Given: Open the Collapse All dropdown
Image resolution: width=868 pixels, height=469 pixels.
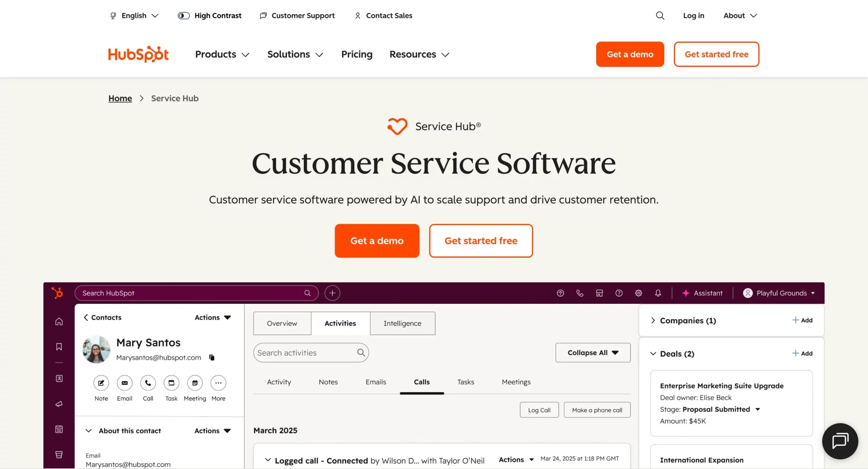Looking at the screenshot, I should [x=593, y=353].
